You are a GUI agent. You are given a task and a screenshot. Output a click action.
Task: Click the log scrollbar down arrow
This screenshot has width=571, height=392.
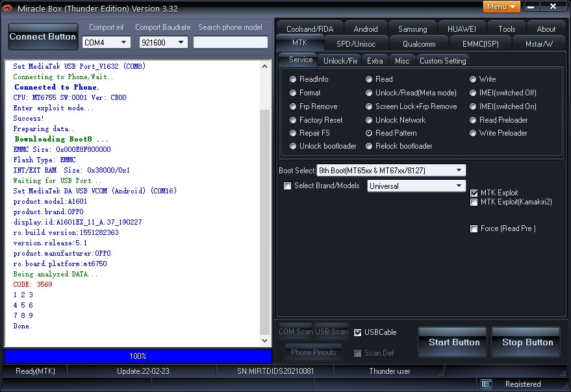pyautogui.click(x=265, y=341)
